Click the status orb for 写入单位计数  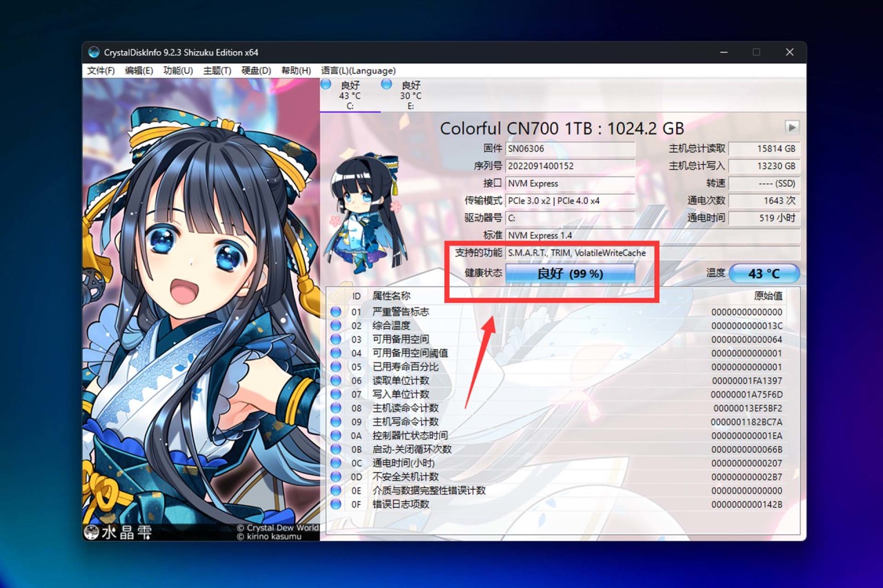pos(336,394)
